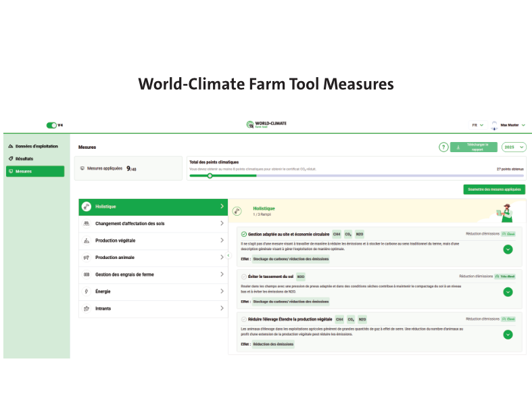Open the FR language dropdown

pyautogui.click(x=477, y=125)
